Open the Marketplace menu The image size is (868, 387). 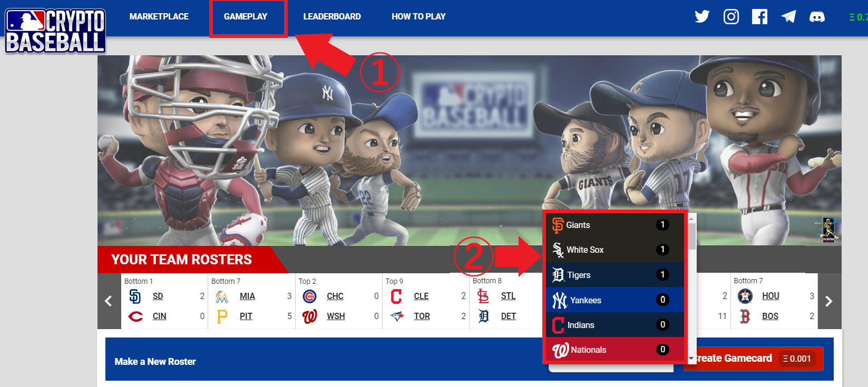pos(159,16)
